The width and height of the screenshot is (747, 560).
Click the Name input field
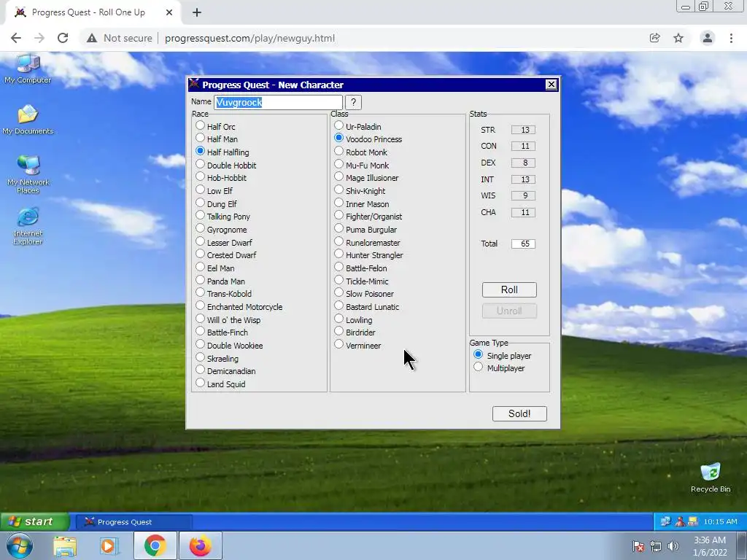point(278,102)
